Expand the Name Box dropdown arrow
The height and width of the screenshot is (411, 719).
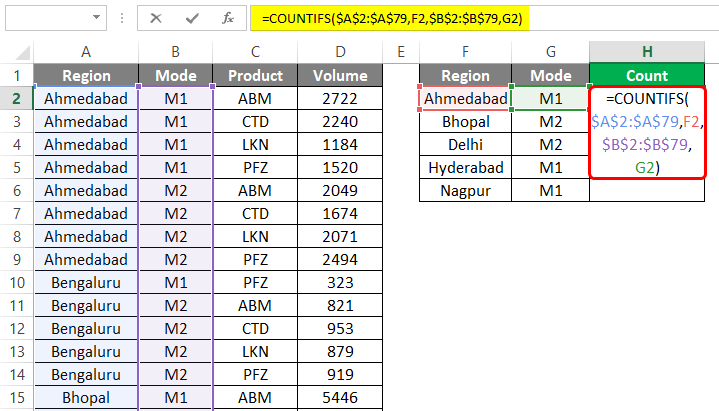(x=95, y=18)
